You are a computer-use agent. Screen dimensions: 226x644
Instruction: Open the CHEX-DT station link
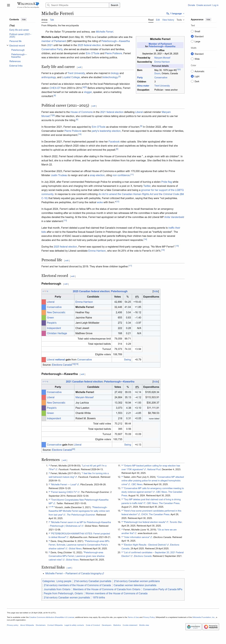55,88
